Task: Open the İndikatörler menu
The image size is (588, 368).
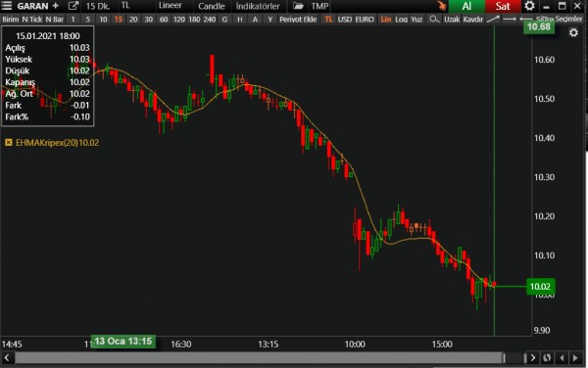Action: (x=258, y=6)
